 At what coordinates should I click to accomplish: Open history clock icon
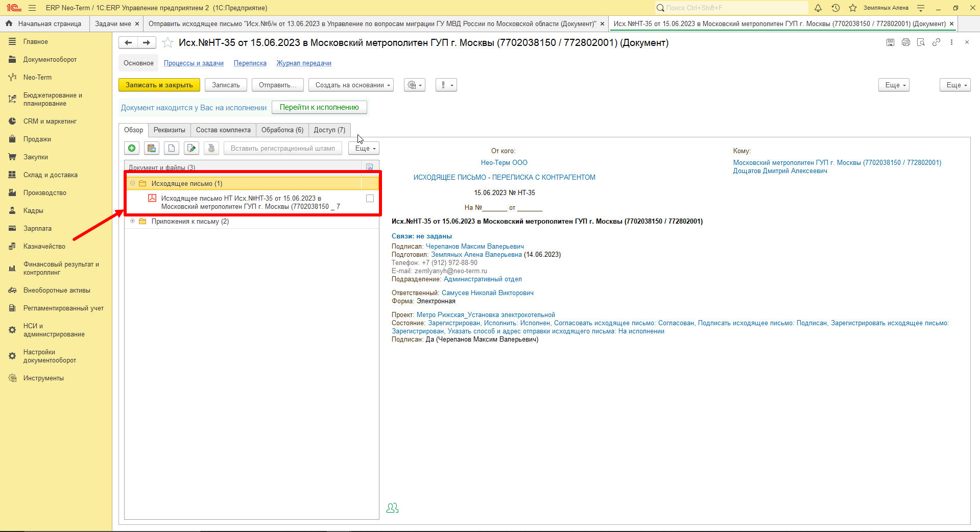click(835, 8)
